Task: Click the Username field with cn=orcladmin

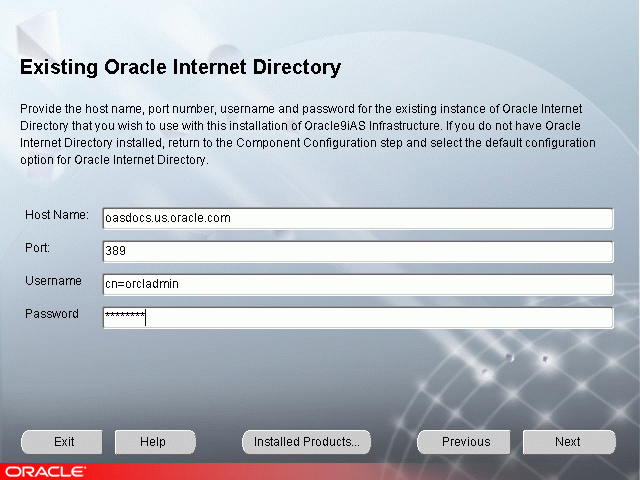Action: pos(358,284)
